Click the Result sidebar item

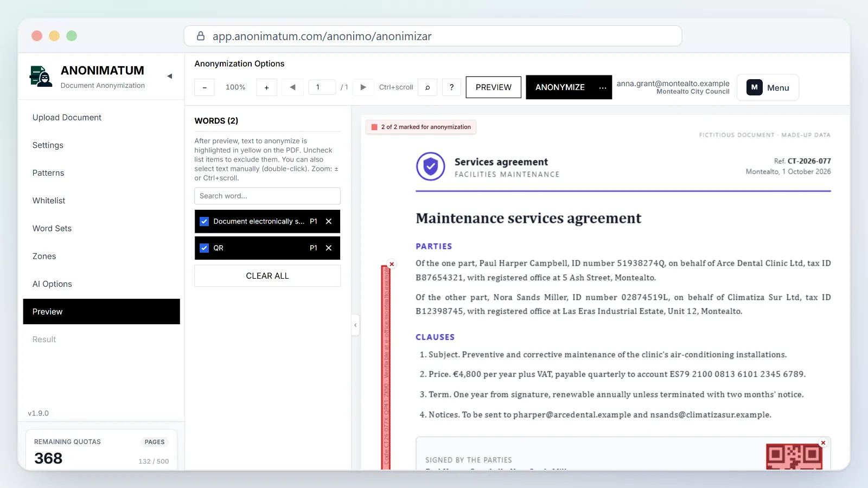(101, 339)
